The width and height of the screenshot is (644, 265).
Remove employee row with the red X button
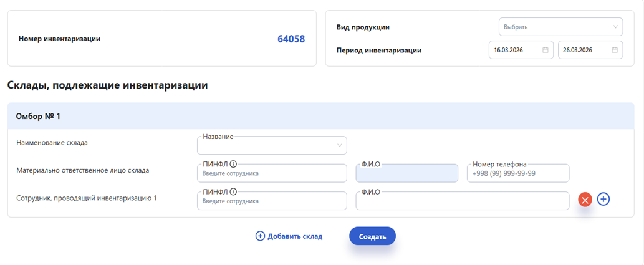[585, 200]
